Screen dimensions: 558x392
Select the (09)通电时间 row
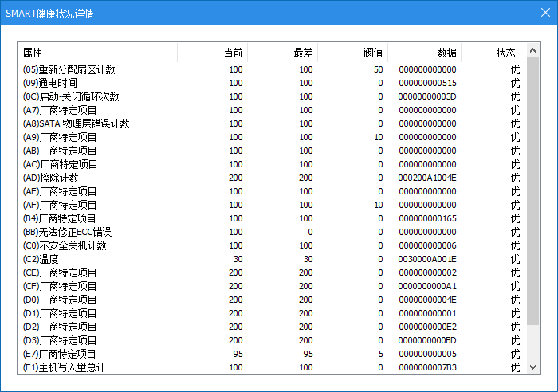(50, 84)
